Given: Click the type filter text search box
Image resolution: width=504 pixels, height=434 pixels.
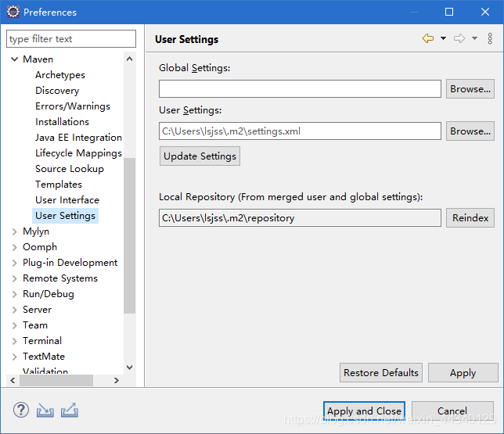Looking at the screenshot, I should coord(70,38).
